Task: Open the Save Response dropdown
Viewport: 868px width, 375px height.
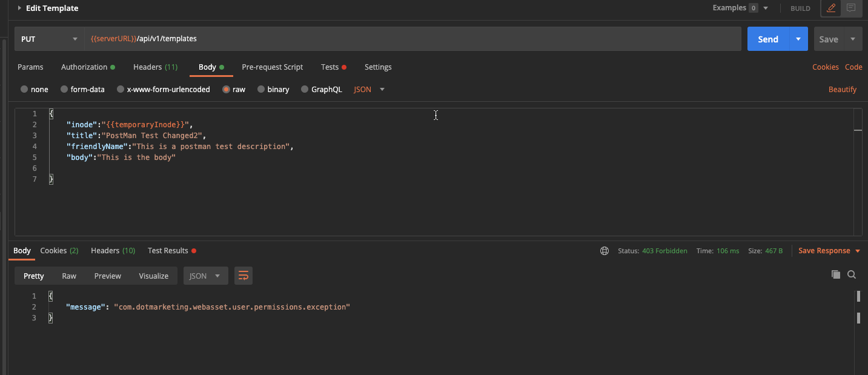Action: coord(829,250)
